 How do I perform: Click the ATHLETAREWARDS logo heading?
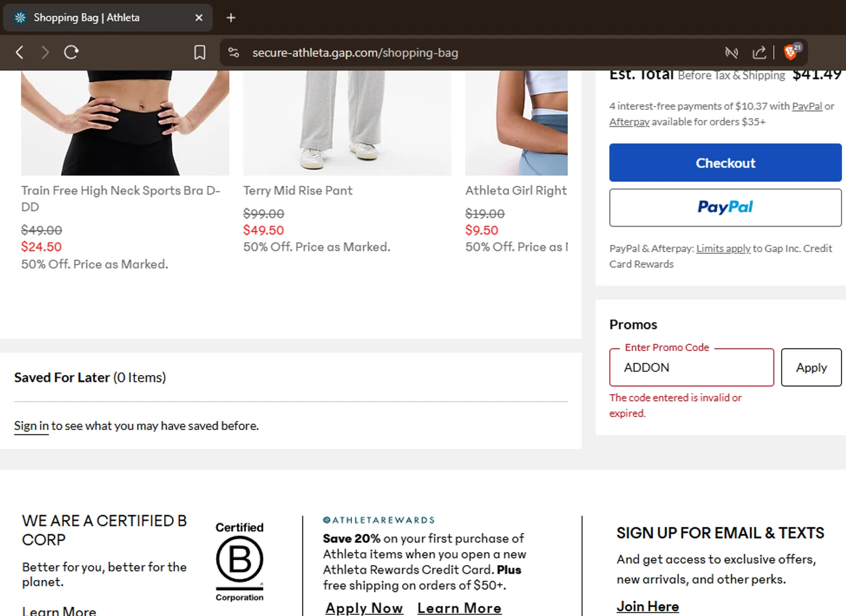click(x=379, y=520)
